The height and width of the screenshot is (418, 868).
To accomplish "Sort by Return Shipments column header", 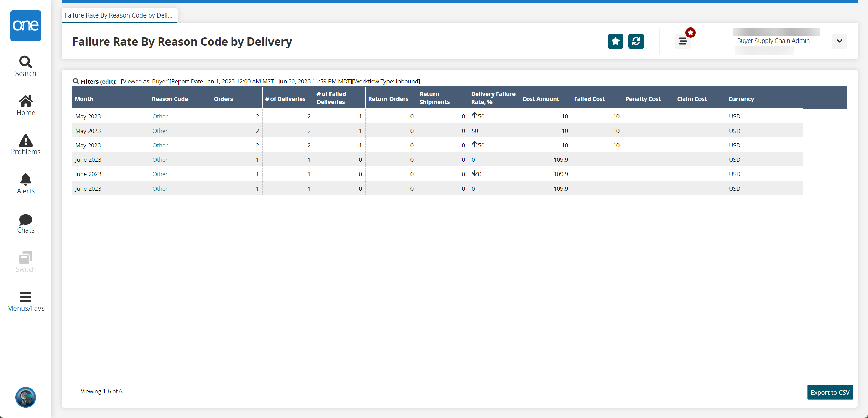I will pyautogui.click(x=442, y=98).
